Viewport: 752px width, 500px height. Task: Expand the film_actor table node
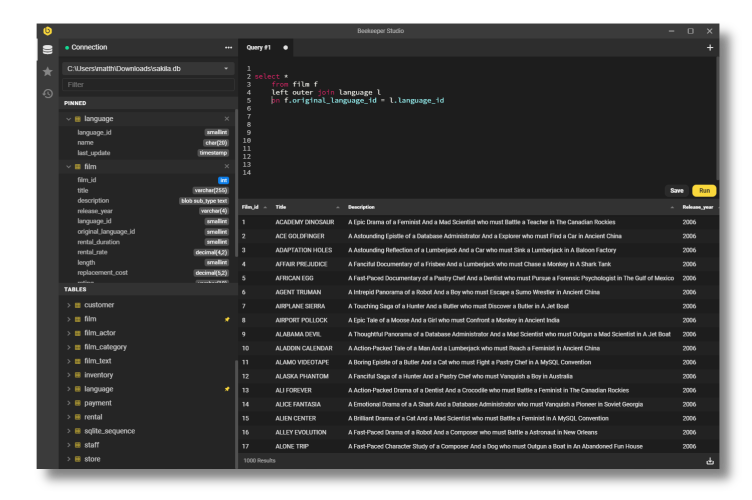[x=68, y=333]
